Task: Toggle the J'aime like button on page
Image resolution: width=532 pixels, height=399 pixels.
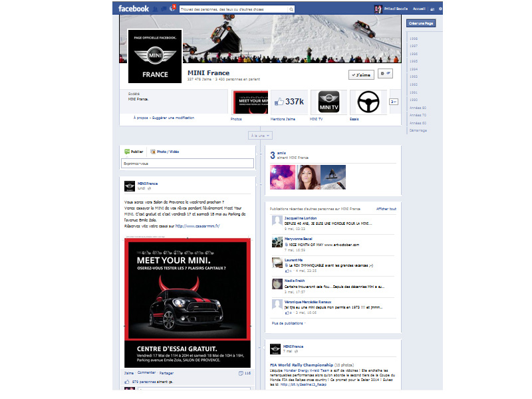Action: click(x=361, y=75)
